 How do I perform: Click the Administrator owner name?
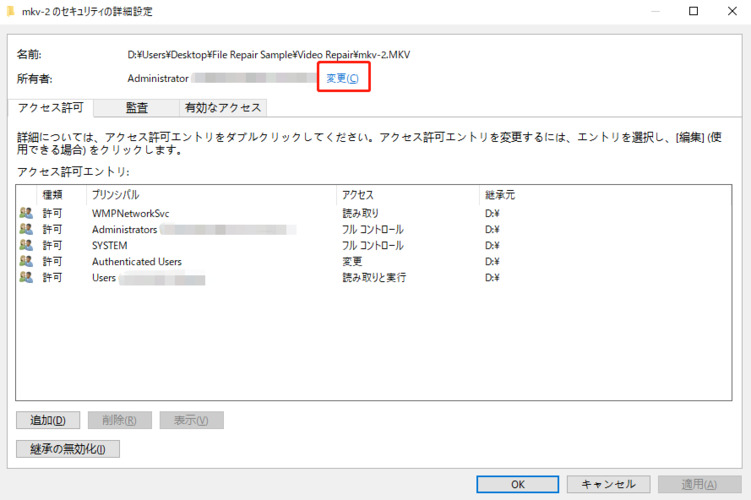pos(158,79)
